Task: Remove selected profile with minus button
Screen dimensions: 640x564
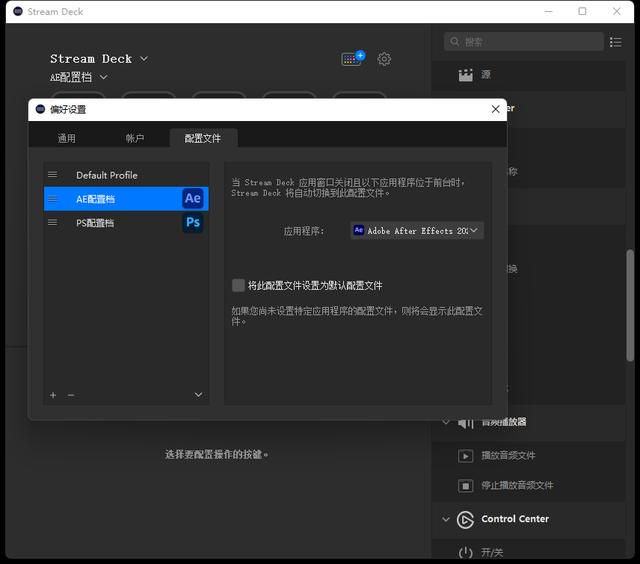Action: pos(71,395)
